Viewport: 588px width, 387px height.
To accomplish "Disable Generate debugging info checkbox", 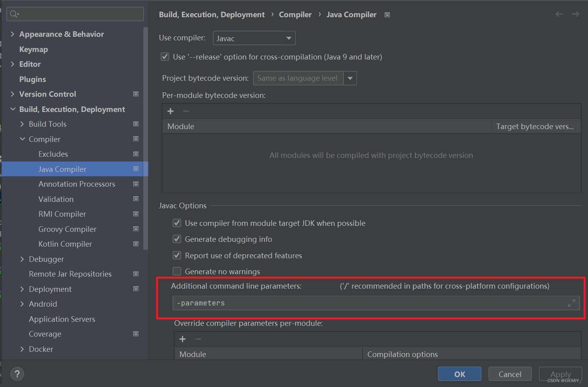I will 177,239.
